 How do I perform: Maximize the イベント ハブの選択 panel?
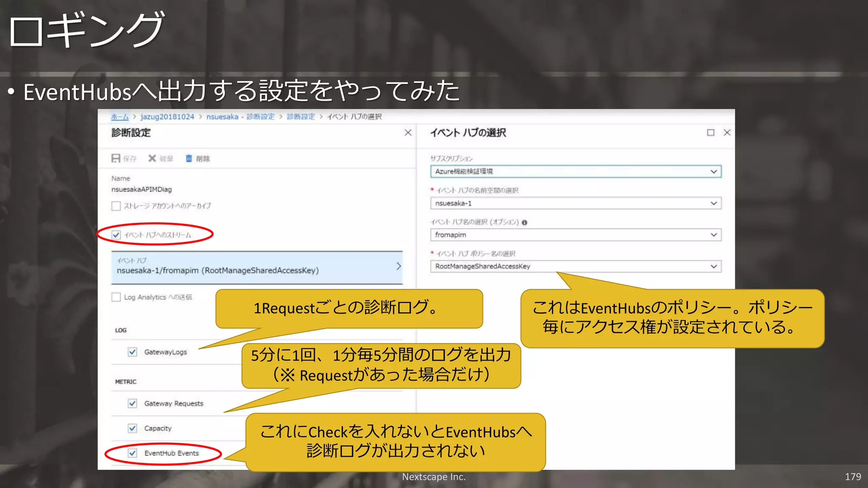711,133
